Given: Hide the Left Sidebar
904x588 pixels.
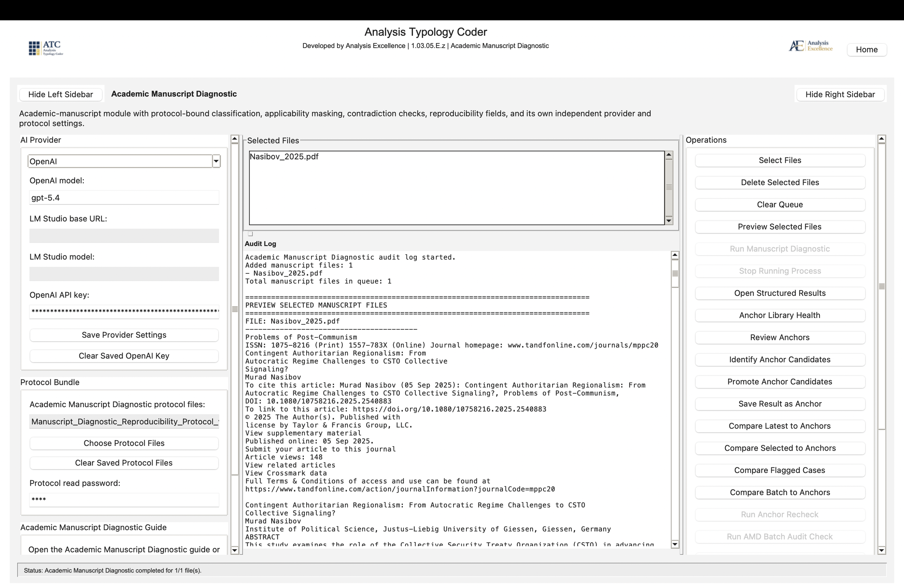Looking at the screenshot, I should tap(60, 94).
